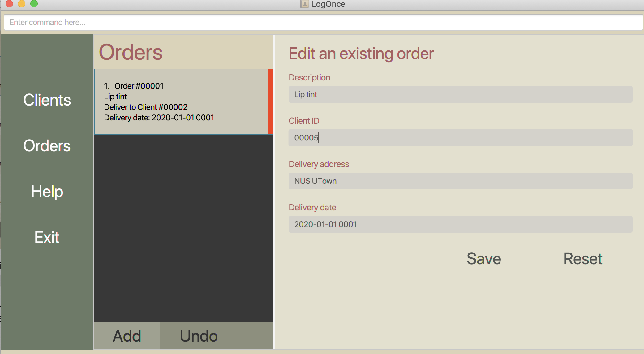Click the empty dark area of the orders list
This screenshot has height=354, width=644.
pyautogui.click(x=184, y=228)
